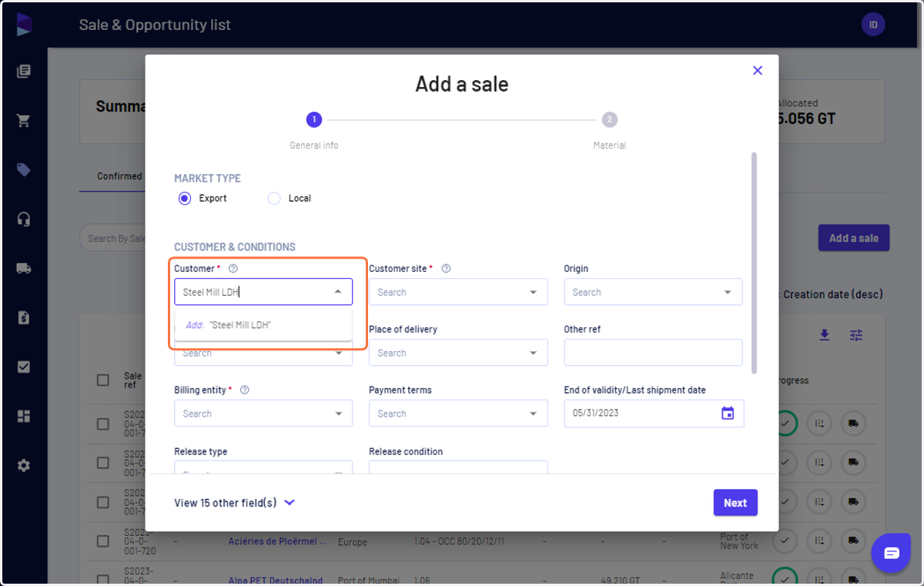The height and width of the screenshot is (586, 924).
Task: Check the Alpa PET Deutschland row checkbox
Action: click(x=103, y=580)
